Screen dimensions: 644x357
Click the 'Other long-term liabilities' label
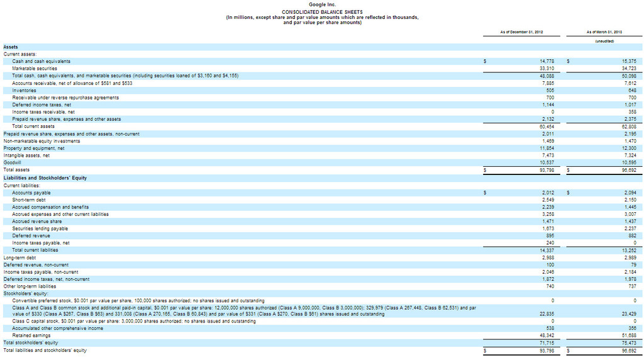pos(30,286)
